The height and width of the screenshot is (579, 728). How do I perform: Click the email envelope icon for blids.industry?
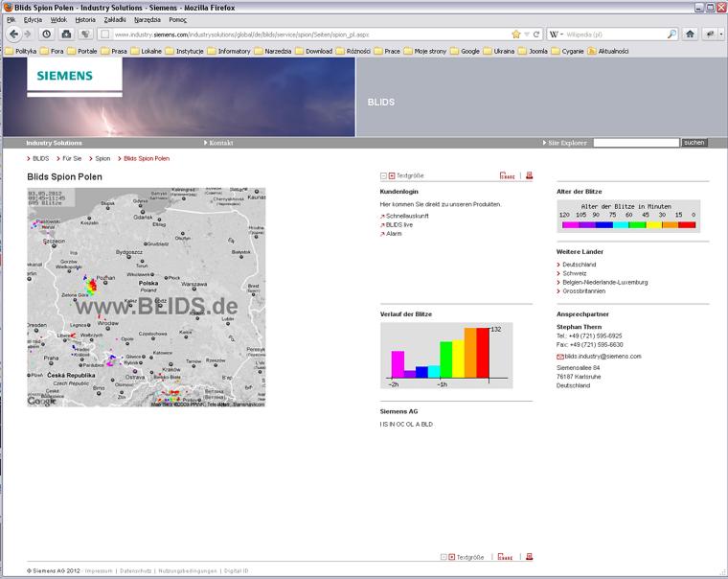560,357
